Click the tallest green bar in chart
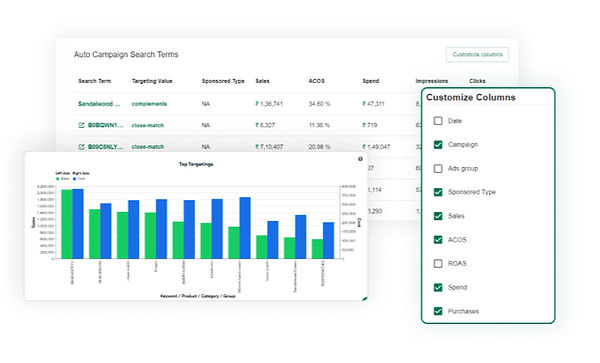This screenshot has height=363, width=600. pos(67,224)
